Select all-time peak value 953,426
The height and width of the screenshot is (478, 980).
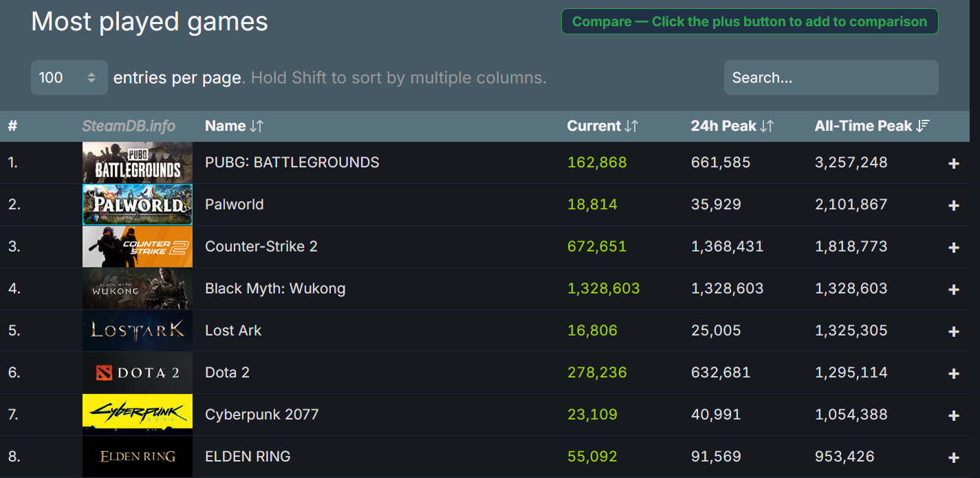click(845, 456)
